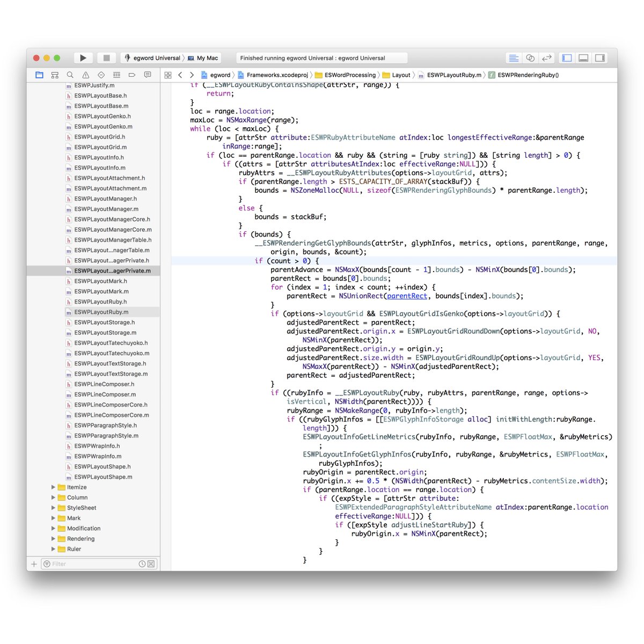Select ESWPLayoutBase.h file
Viewport: 644px width, 644px height.
93,96
